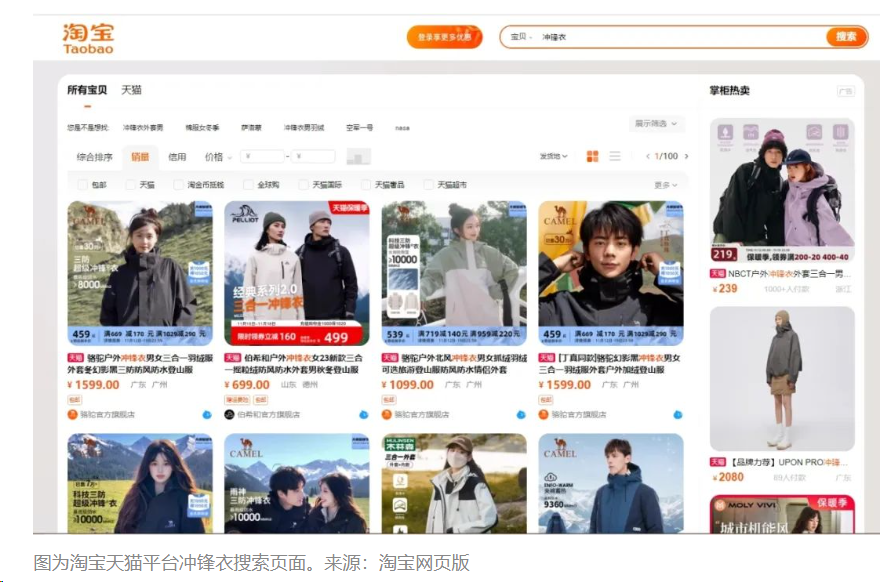This screenshot has width=893, height=582.
Task: Click the 广告 tag in 掌柜热卖
Action: (846, 91)
